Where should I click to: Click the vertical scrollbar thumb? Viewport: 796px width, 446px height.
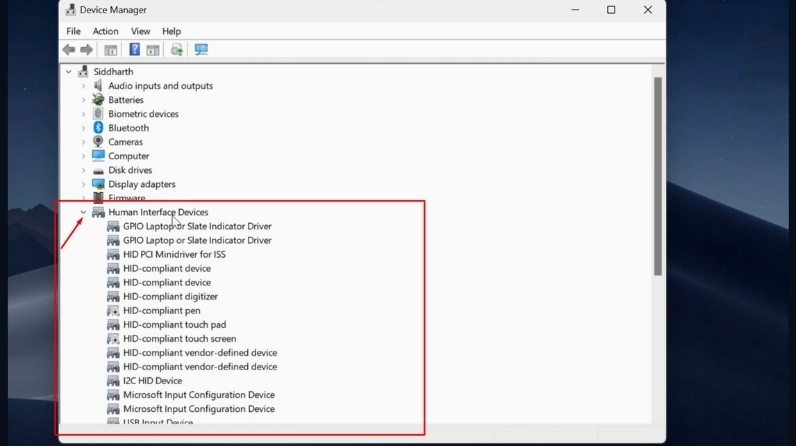(x=658, y=176)
